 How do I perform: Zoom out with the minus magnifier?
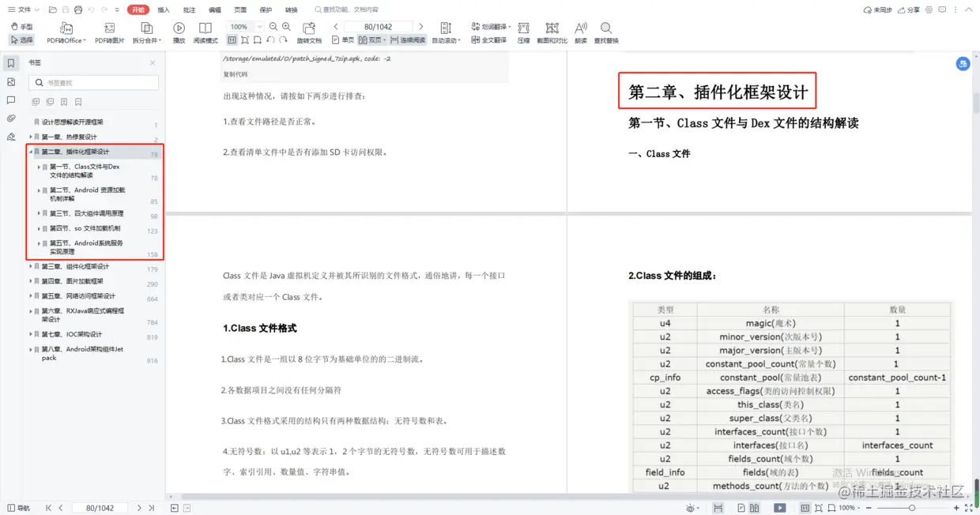(x=273, y=27)
